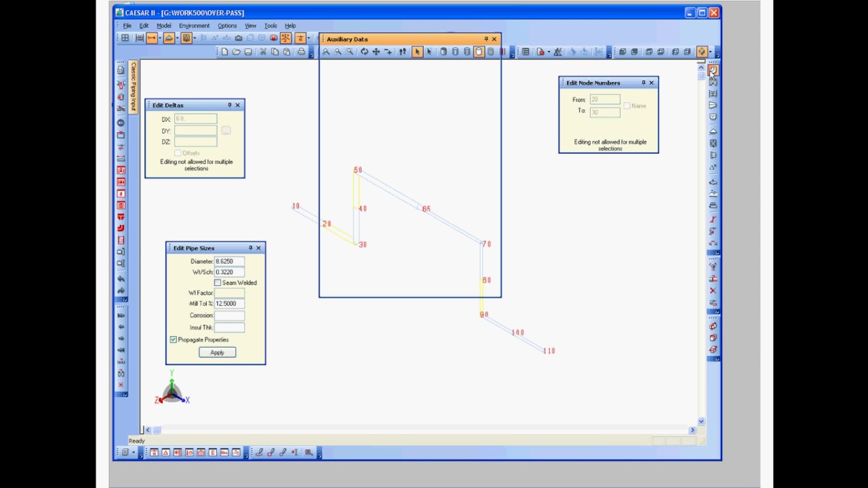The width and height of the screenshot is (868, 488).
Task: Open the Environment menu
Action: [x=194, y=26]
